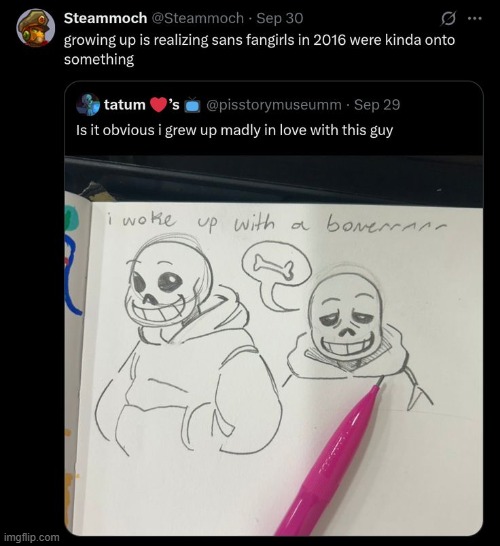Image resolution: width=500 pixels, height=546 pixels.
Task: Click the Steammoch display name
Action: pos(106,18)
